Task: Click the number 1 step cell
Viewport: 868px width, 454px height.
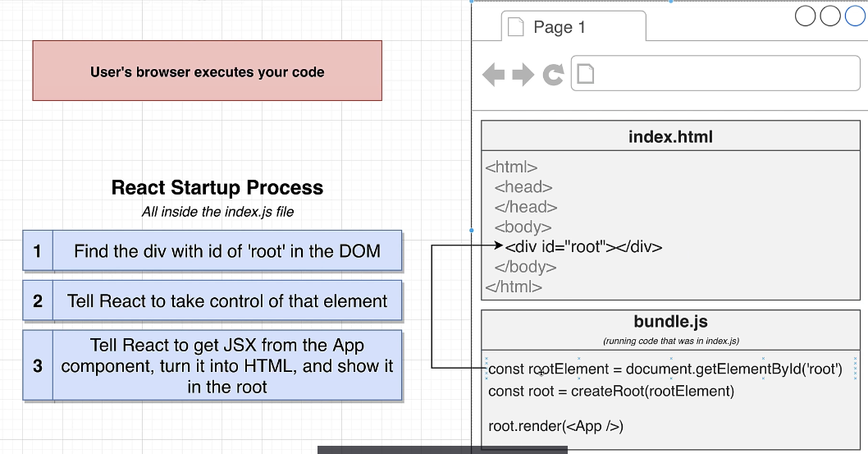Action: point(38,250)
